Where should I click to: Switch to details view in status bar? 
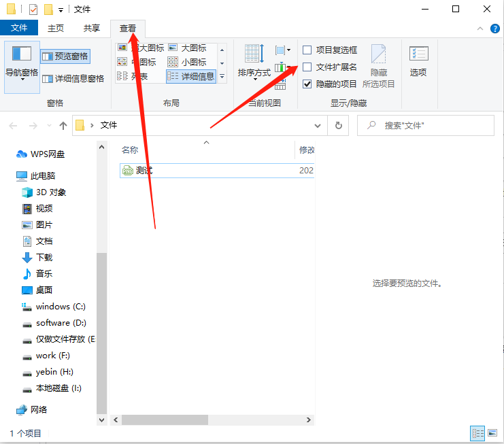477,433
